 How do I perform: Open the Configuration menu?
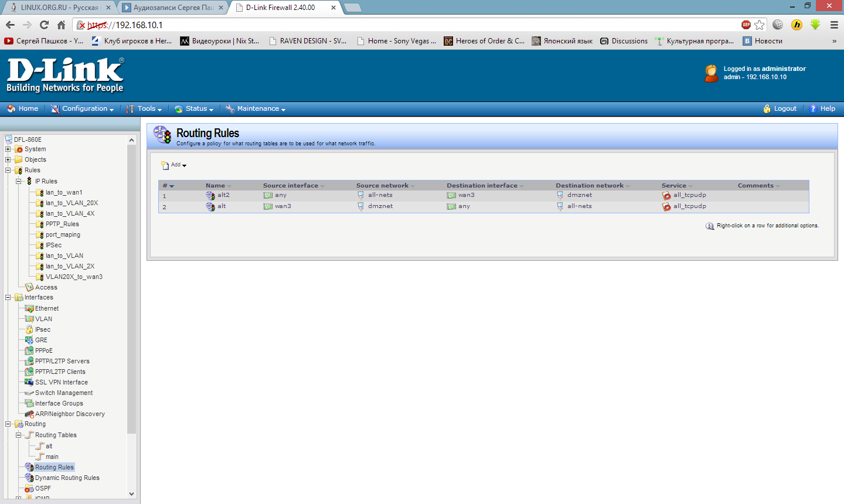(82, 108)
